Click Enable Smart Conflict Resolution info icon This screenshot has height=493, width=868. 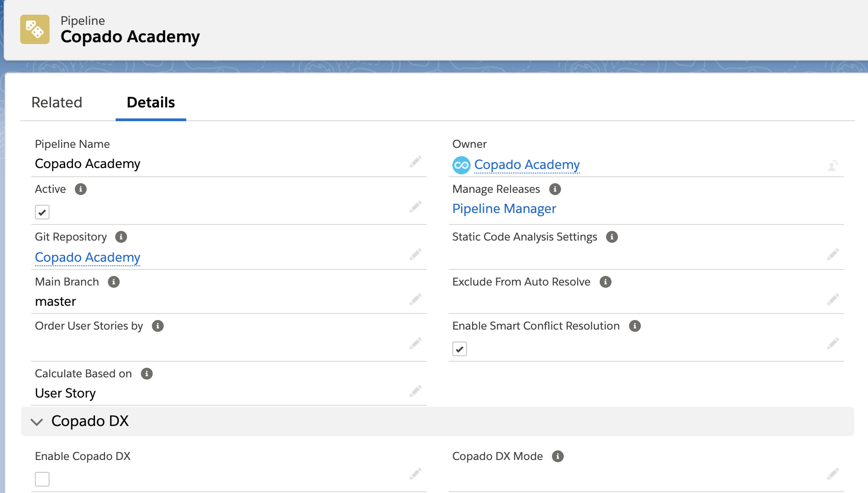pyautogui.click(x=635, y=326)
